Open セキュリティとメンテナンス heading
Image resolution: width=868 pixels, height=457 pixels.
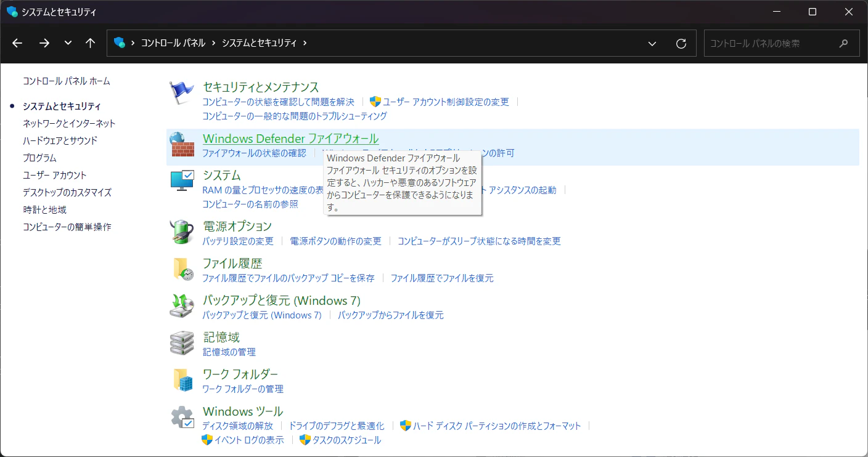pos(261,87)
